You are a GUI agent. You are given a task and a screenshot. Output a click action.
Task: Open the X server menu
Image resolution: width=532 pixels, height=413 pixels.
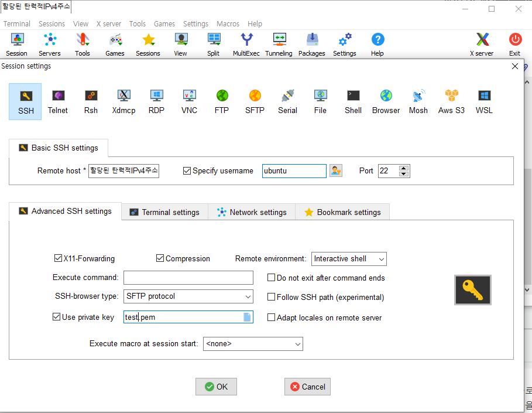click(x=109, y=24)
